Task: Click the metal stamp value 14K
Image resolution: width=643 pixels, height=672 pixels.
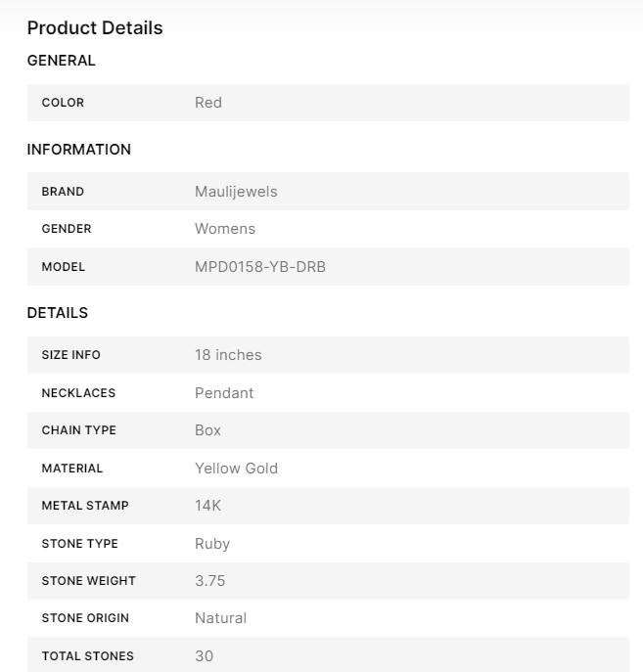Action: (x=209, y=506)
